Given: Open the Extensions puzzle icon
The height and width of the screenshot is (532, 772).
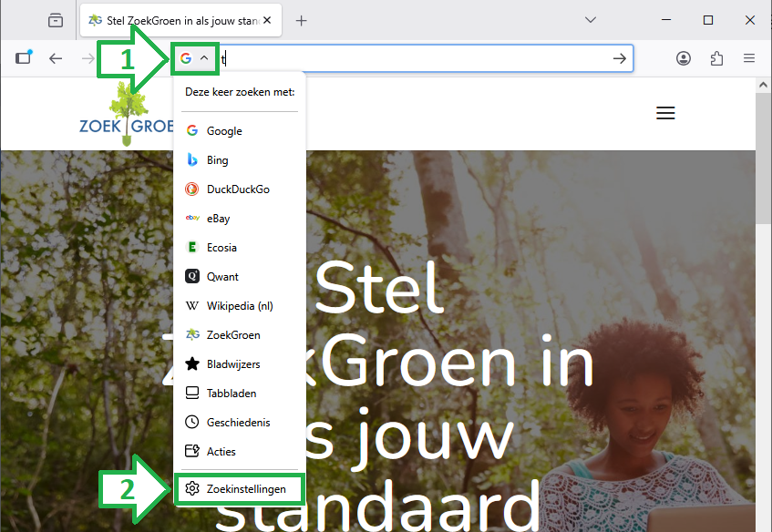Looking at the screenshot, I should (716, 58).
